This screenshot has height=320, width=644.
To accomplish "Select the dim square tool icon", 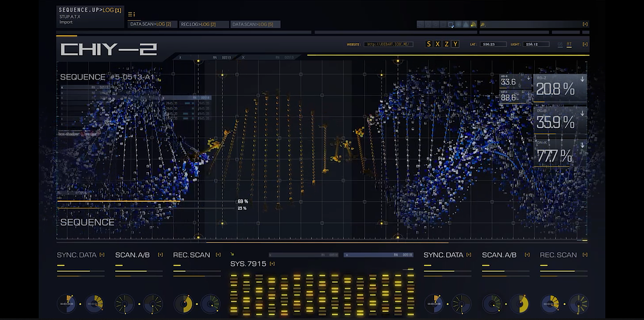I will pyautogui.click(x=443, y=24).
